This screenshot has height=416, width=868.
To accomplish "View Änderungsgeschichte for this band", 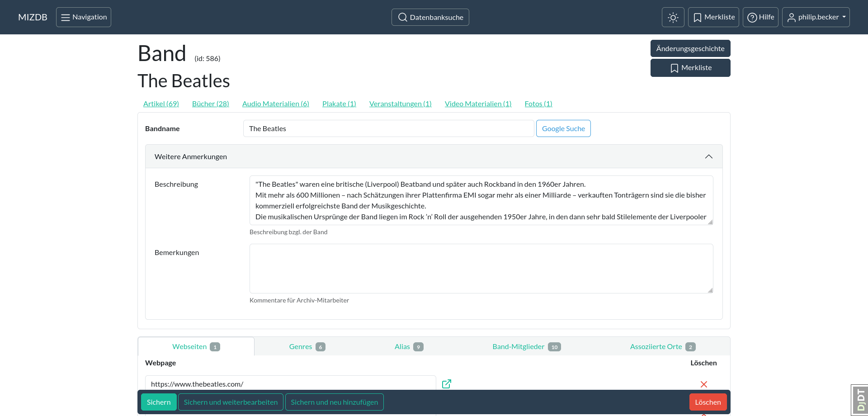I will tap(690, 48).
